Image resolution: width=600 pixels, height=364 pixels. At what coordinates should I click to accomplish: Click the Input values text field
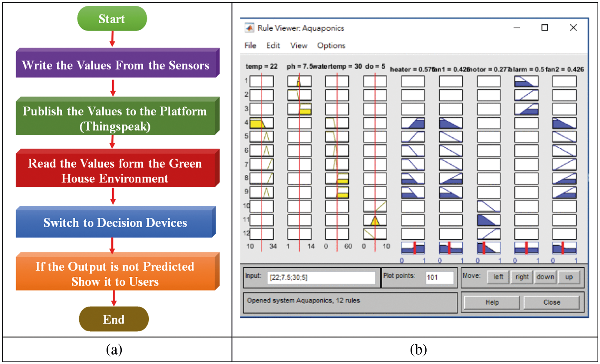point(321,277)
